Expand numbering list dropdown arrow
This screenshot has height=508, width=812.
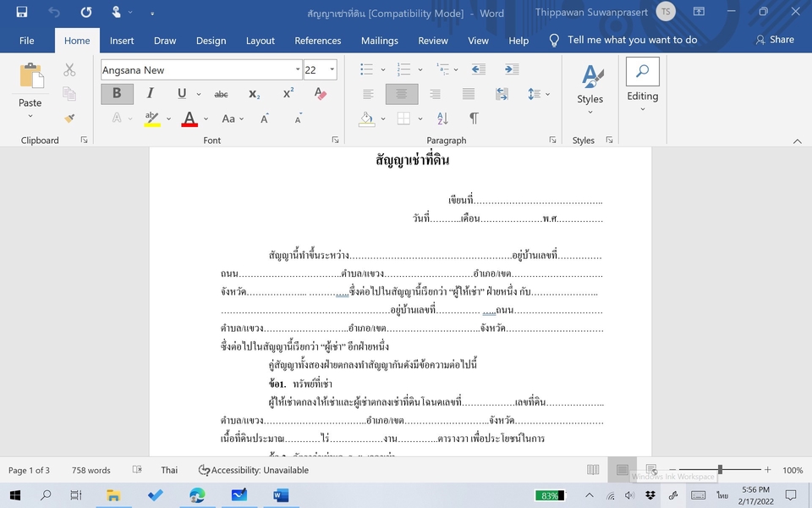(x=420, y=69)
